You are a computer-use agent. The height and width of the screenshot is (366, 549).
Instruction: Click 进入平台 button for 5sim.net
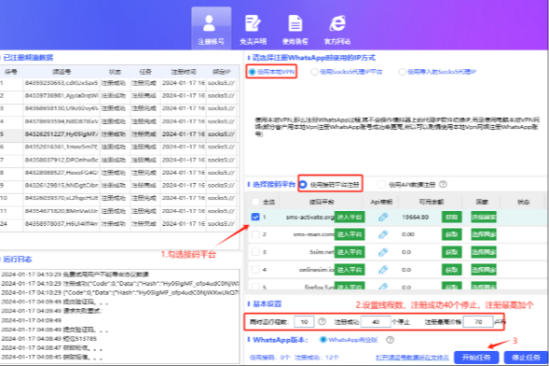click(349, 252)
